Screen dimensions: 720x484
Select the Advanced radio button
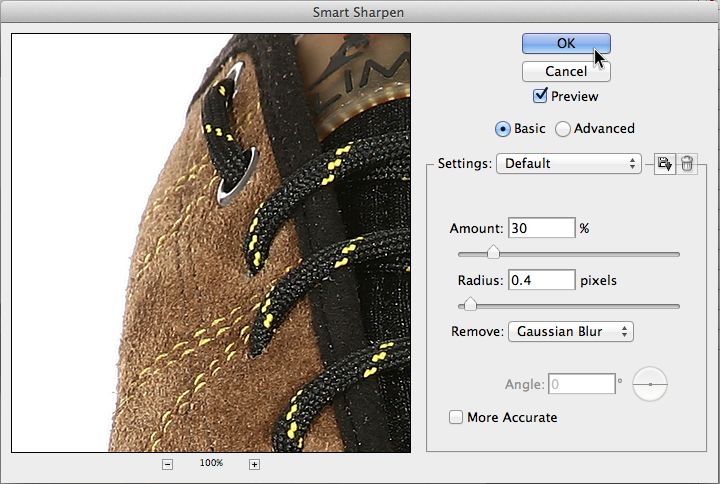pos(563,129)
